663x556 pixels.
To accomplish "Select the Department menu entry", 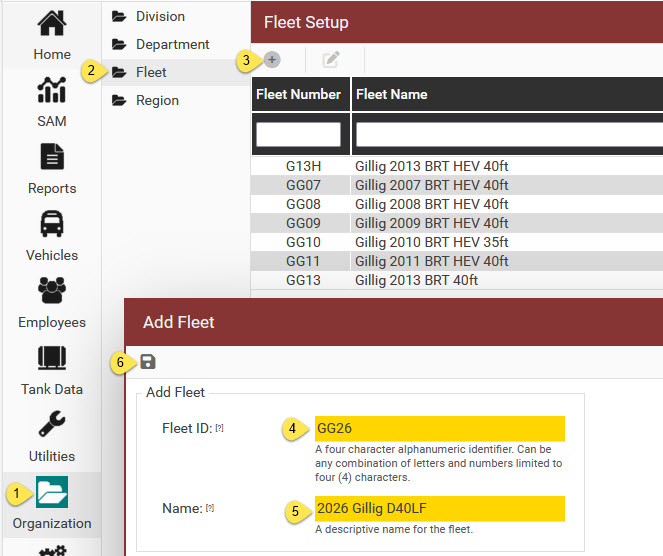I will [x=176, y=44].
